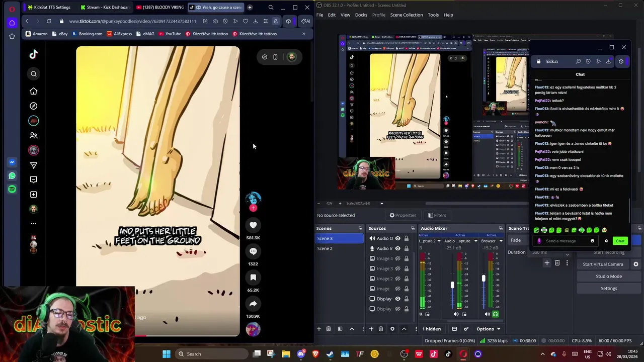Open OBS Settings button in Controls

tap(609, 288)
